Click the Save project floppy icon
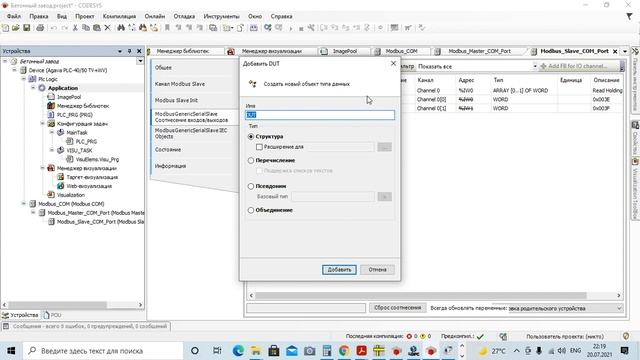This screenshot has height=360, width=640. (x=27, y=28)
